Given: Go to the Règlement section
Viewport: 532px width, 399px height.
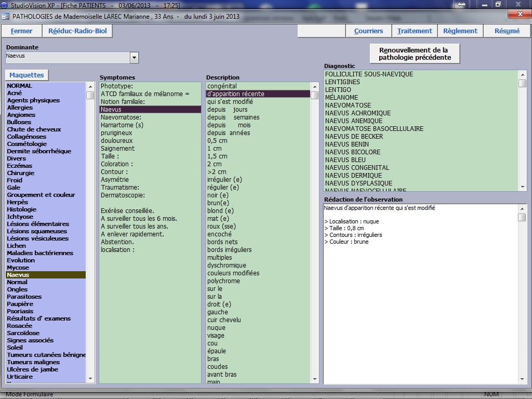Looking at the screenshot, I should (x=460, y=31).
